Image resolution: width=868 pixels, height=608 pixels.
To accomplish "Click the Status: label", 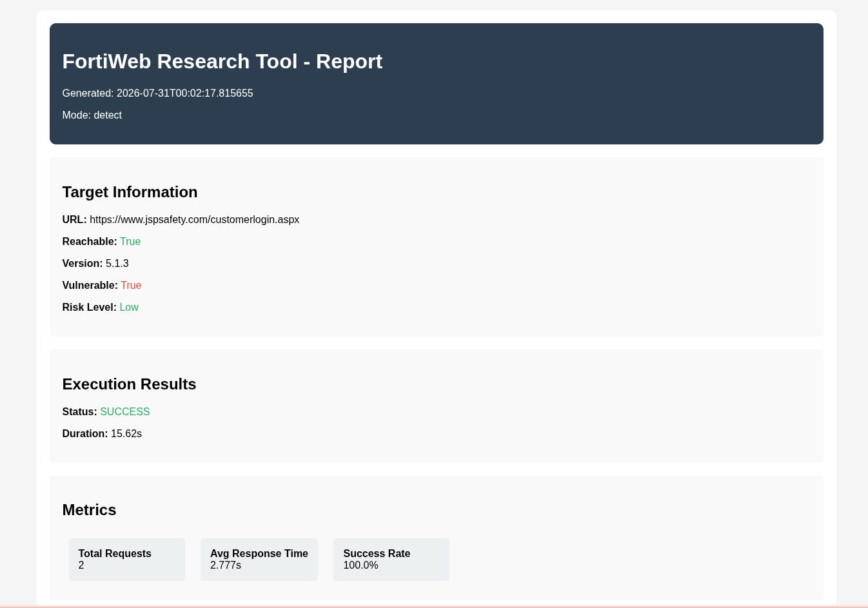I will tap(80, 412).
